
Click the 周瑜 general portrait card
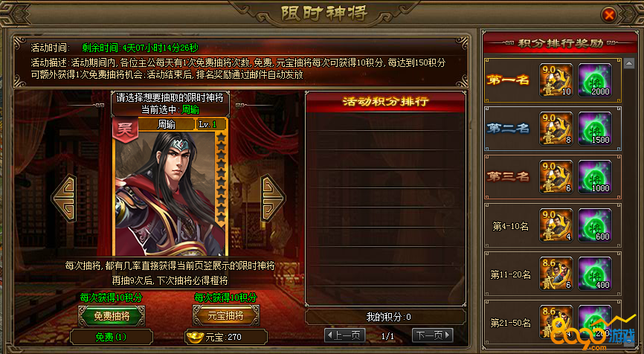pyautogui.click(x=170, y=187)
